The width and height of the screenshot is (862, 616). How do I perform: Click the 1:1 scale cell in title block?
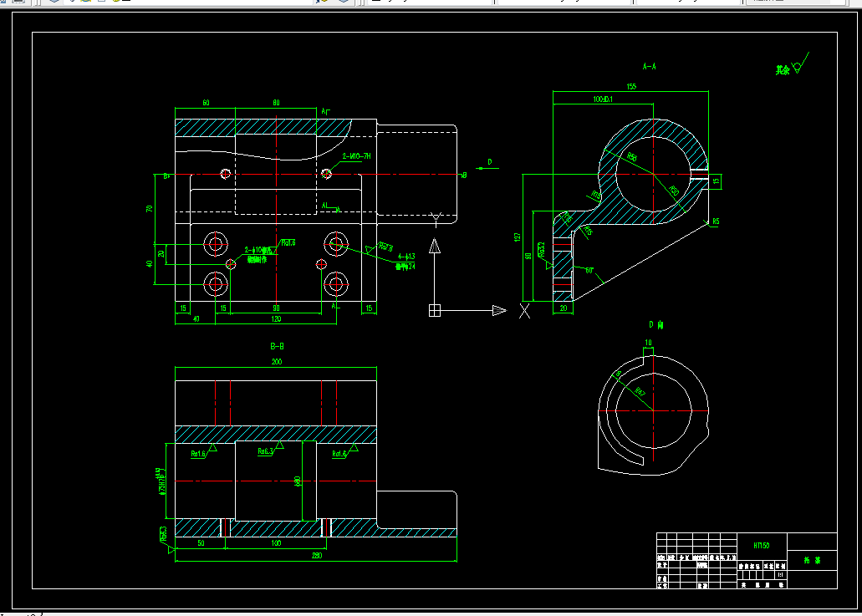[x=780, y=575]
